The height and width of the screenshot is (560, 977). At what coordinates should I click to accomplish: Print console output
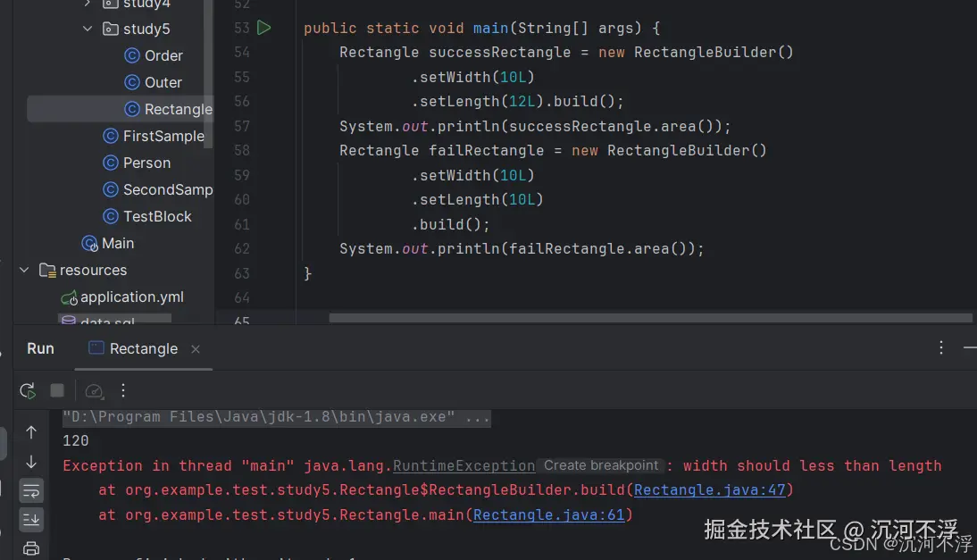click(x=31, y=548)
